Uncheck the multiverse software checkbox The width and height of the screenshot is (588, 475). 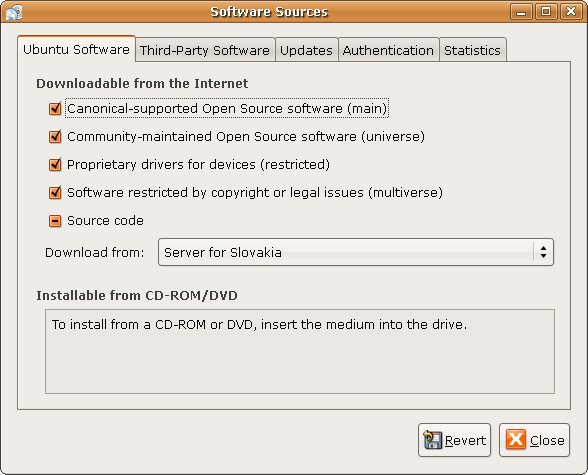click(x=55, y=193)
